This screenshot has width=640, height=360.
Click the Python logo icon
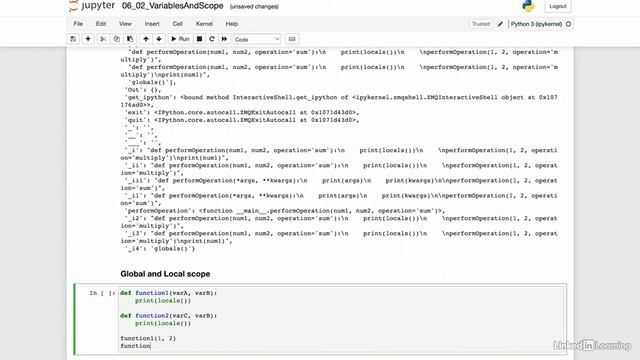coord(528,6)
